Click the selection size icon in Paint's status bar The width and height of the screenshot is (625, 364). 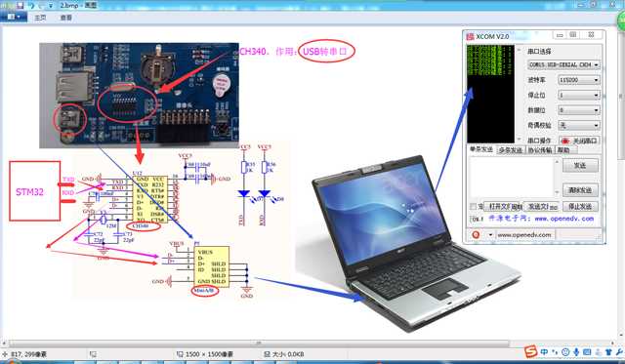pos(93,354)
